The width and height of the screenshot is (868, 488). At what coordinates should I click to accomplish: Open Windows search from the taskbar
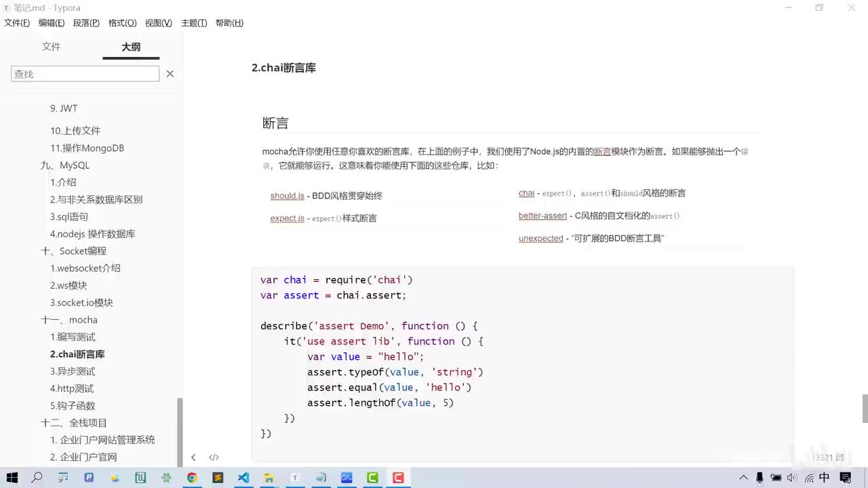click(x=37, y=478)
